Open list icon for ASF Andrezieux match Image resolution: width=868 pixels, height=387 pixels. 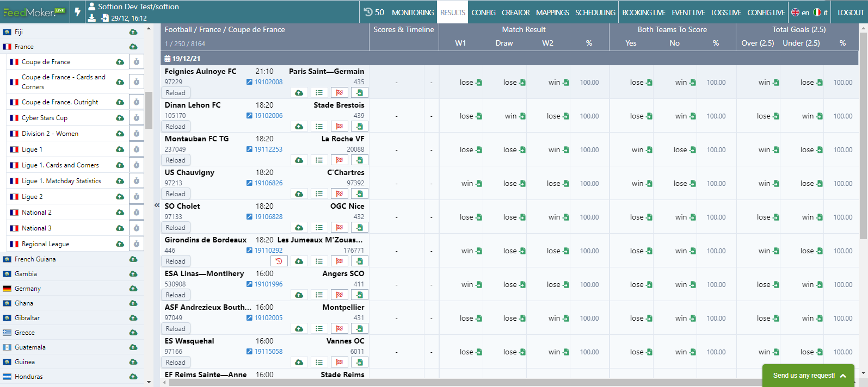(319, 329)
